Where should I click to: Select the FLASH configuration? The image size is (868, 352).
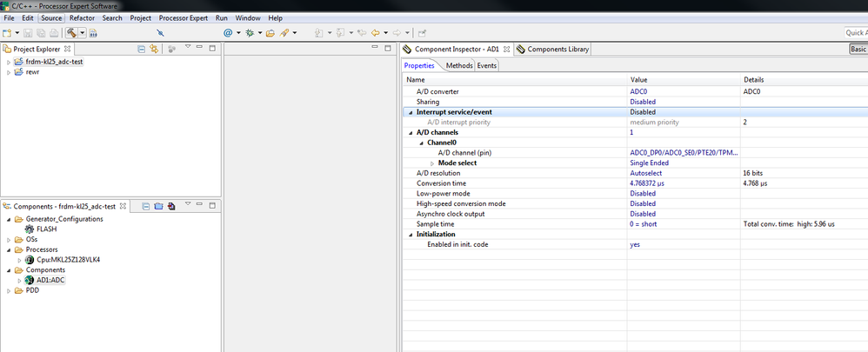[x=46, y=229]
